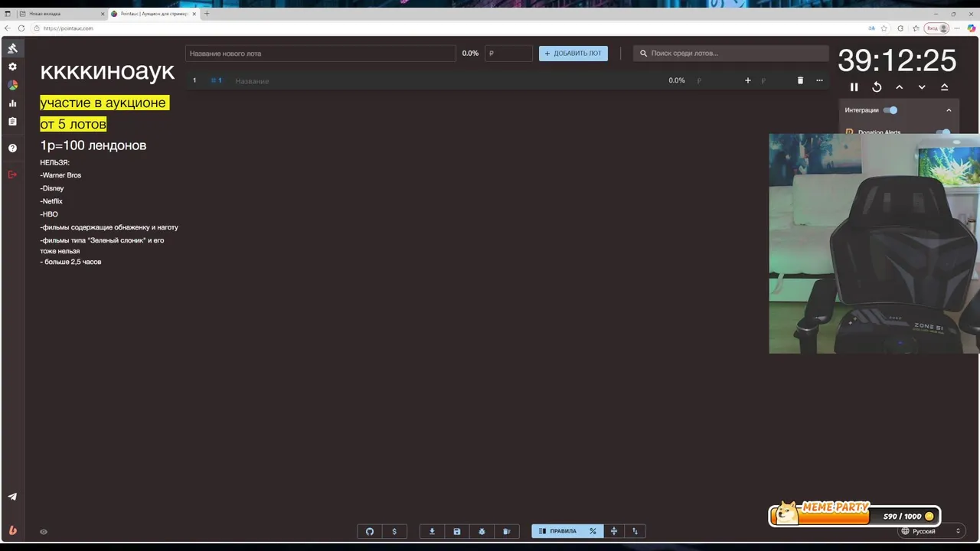Click the Название нового лота input
Viewport: 980px width, 551px height.
tap(321, 54)
